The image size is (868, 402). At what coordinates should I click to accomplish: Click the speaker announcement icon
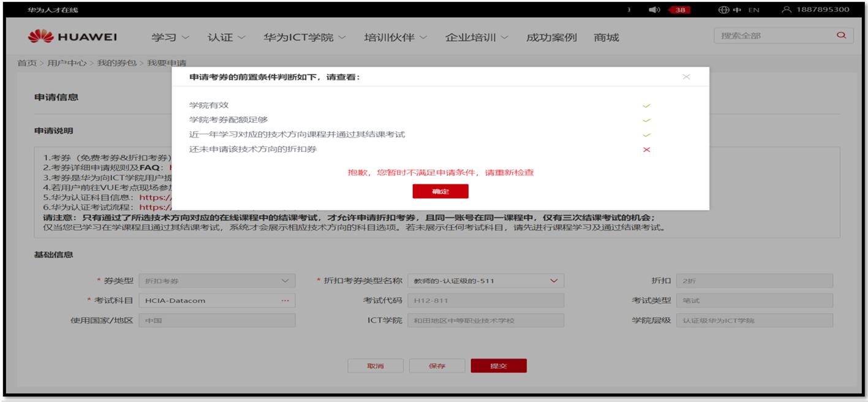(654, 10)
